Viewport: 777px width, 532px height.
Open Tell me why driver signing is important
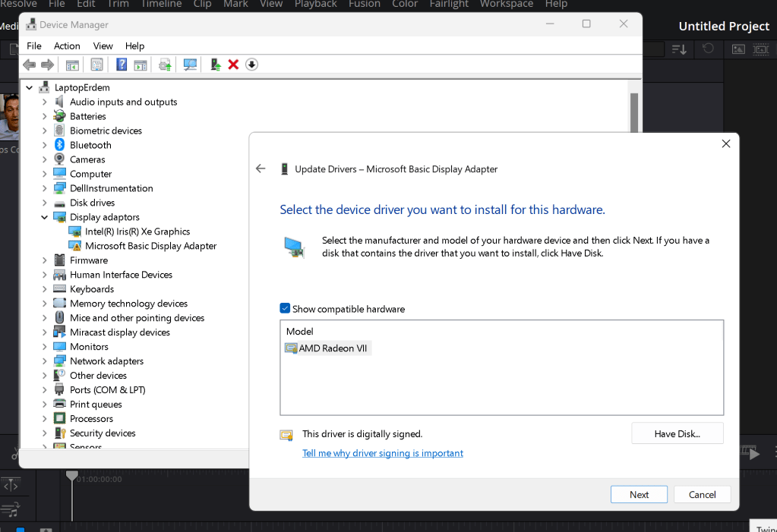[383, 453]
